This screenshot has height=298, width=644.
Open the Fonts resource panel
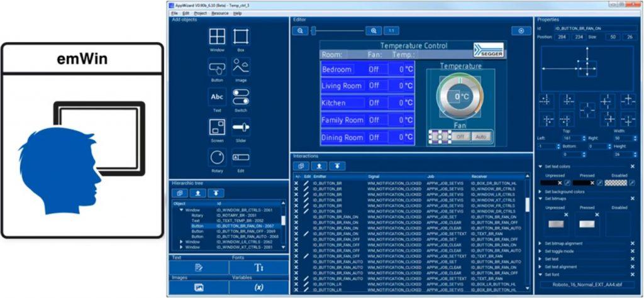(258, 267)
